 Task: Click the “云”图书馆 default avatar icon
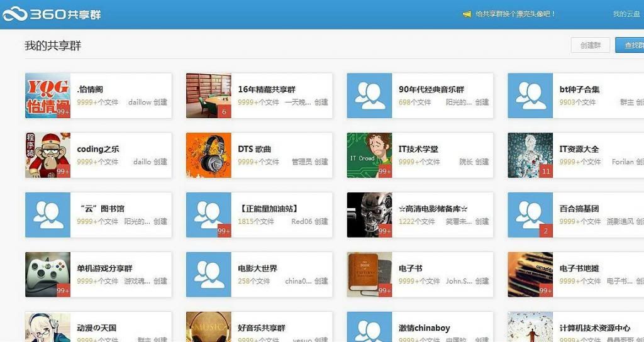click(x=47, y=215)
